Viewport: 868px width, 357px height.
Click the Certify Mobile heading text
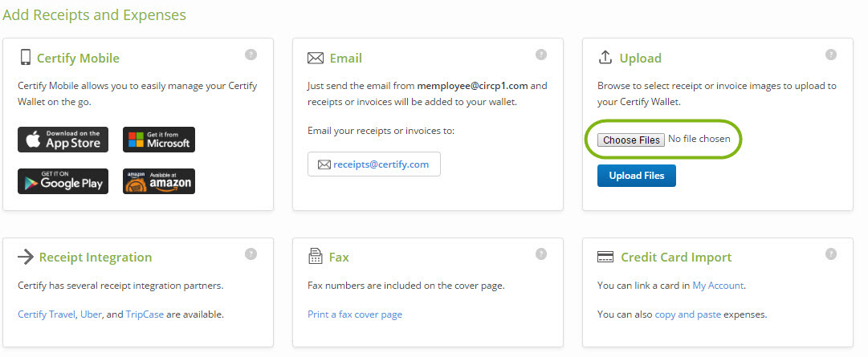78,58
